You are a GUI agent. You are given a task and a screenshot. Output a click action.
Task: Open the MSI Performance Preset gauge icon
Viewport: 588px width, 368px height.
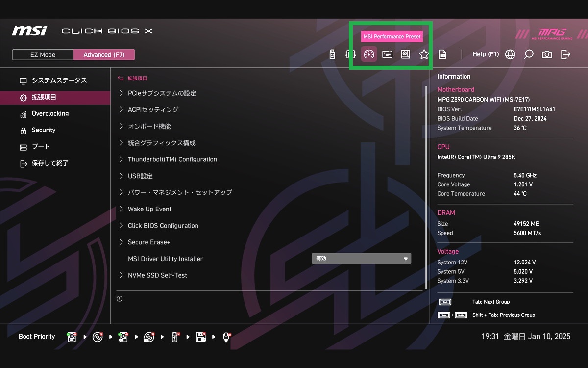(x=369, y=54)
